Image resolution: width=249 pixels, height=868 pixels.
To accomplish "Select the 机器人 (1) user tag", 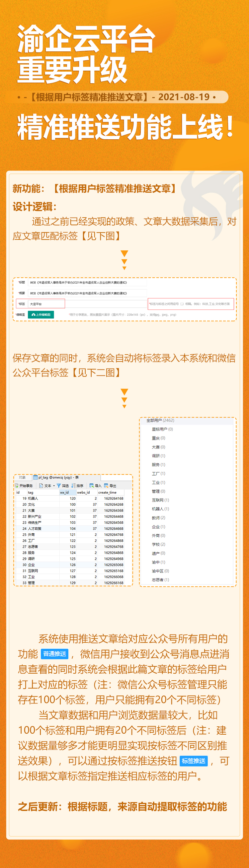I will click(x=161, y=509).
